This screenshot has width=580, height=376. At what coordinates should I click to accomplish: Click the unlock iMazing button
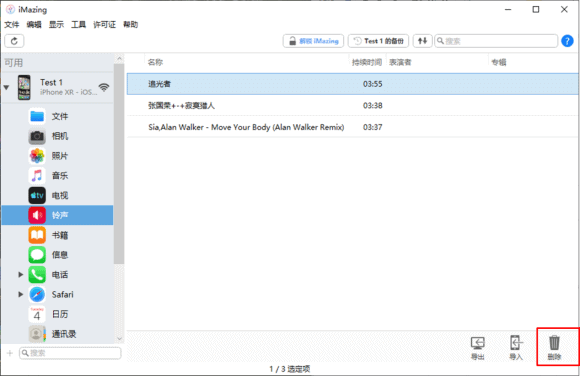pos(313,41)
